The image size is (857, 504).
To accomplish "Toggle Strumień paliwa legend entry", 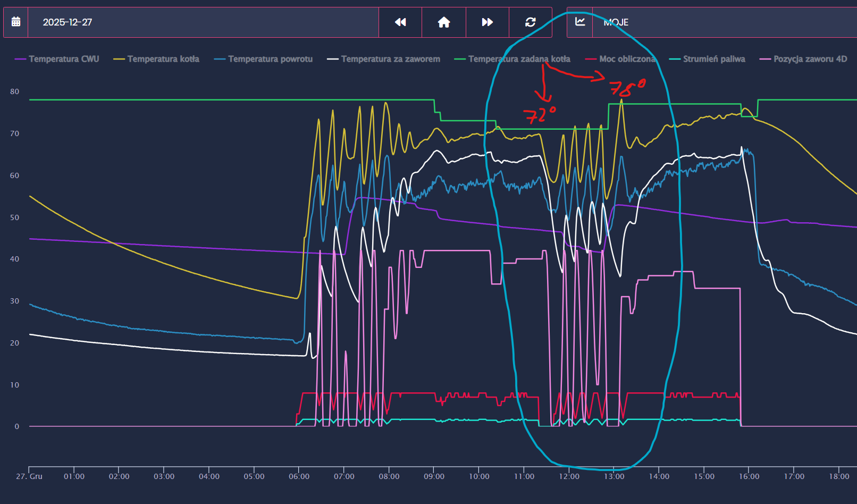I will pos(713,59).
